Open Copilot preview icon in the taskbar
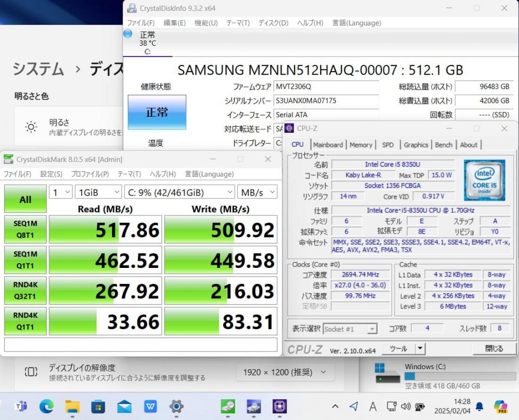519x420 pixels. (500, 407)
